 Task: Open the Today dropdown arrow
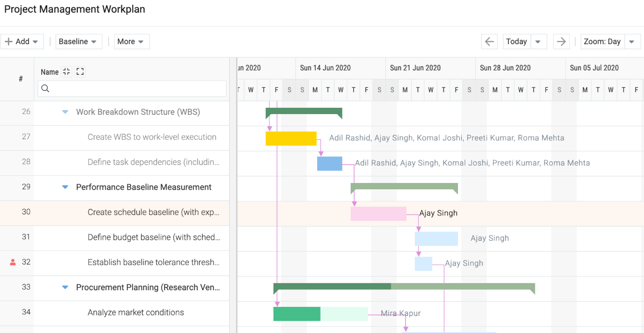(537, 41)
